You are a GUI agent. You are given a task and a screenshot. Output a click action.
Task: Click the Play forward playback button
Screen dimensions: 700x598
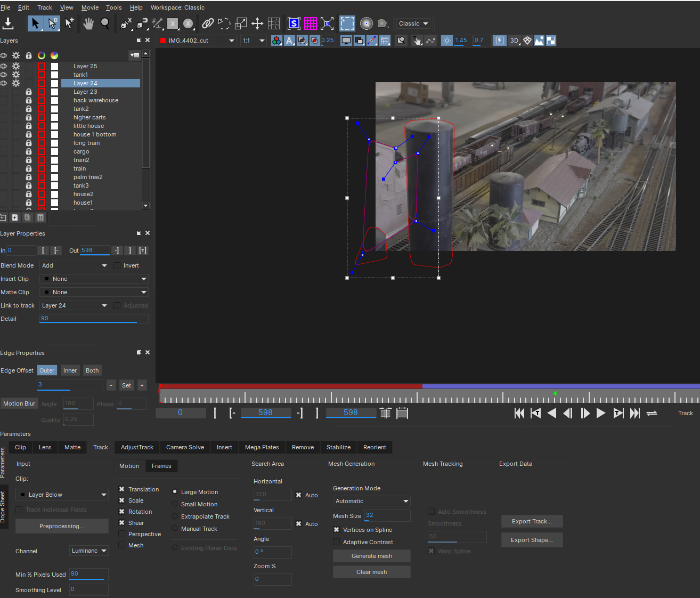point(601,413)
